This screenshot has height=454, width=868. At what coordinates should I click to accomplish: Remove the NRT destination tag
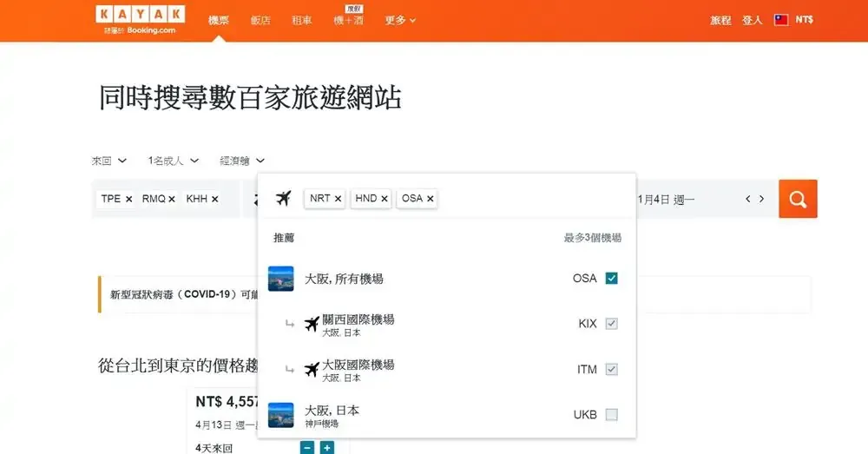(338, 199)
